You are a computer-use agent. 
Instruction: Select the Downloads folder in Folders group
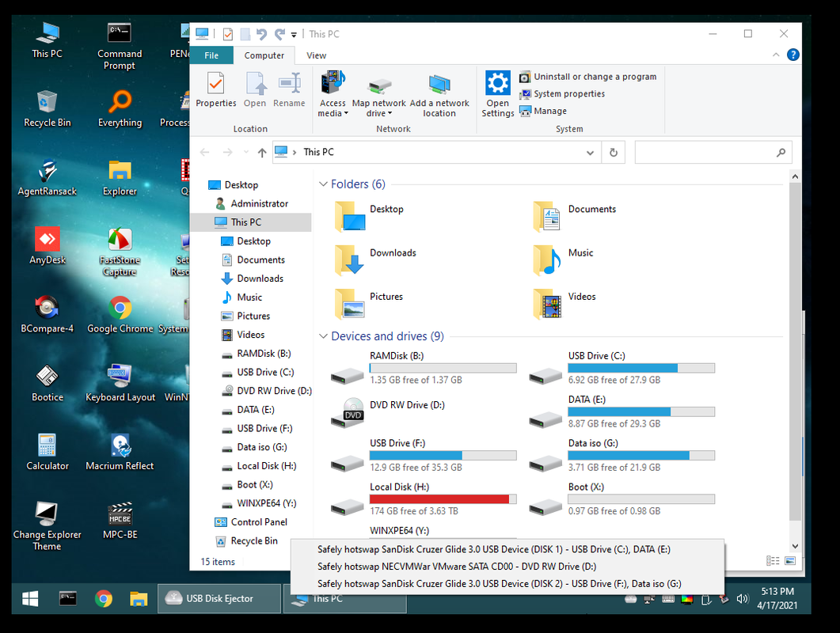[375, 260]
